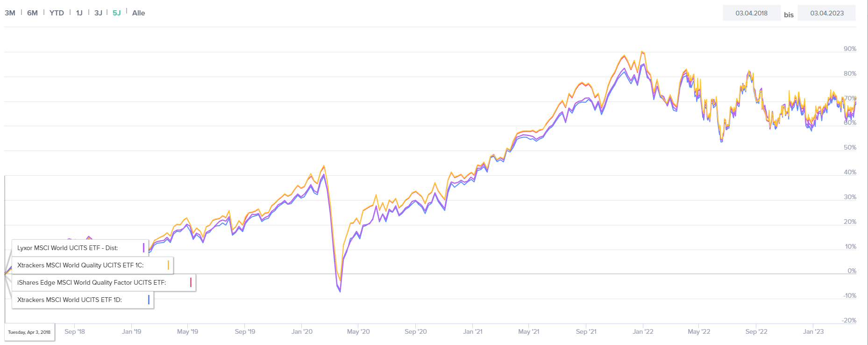The image size is (868, 345).
Task: Select the highlighted 5J range
Action: [x=117, y=13]
